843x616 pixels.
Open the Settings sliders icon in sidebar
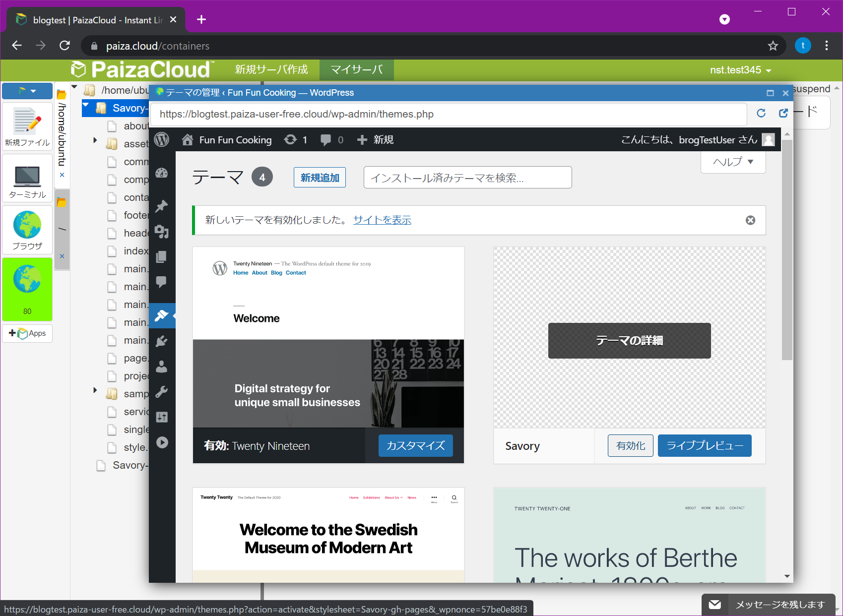pyautogui.click(x=162, y=417)
